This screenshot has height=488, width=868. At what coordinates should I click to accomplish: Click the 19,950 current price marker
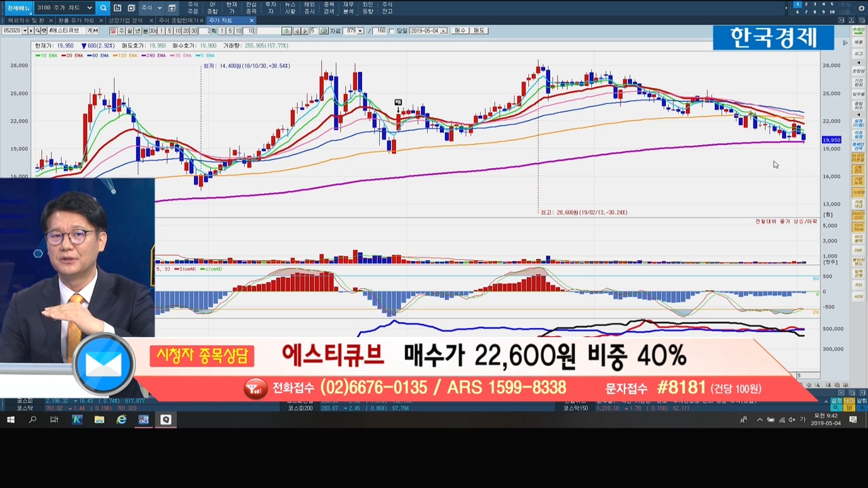[831, 140]
